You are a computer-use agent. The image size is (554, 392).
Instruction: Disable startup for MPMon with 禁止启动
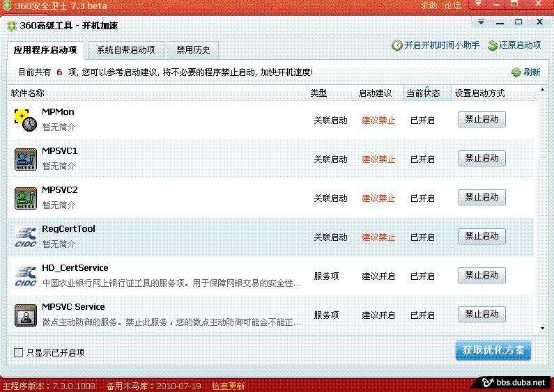482,119
